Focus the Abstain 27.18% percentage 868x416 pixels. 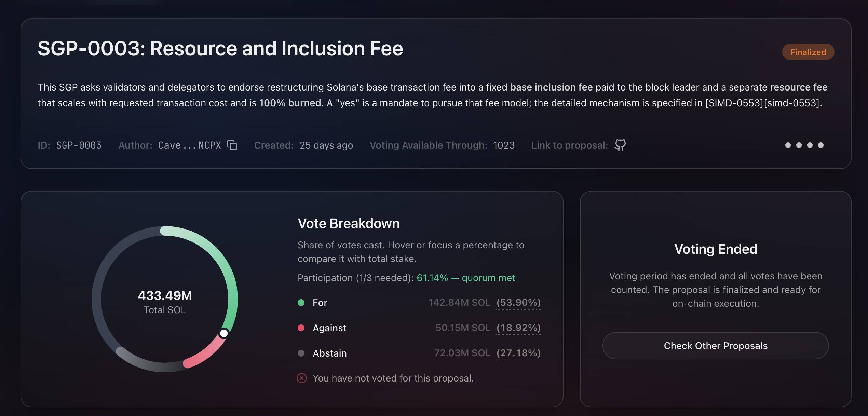(x=518, y=353)
